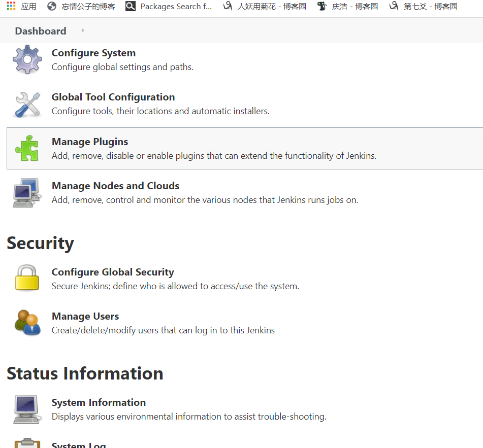Viewport: 483px width, 448px height.
Task: Open Configure Global Security
Action: pyautogui.click(x=113, y=272)
